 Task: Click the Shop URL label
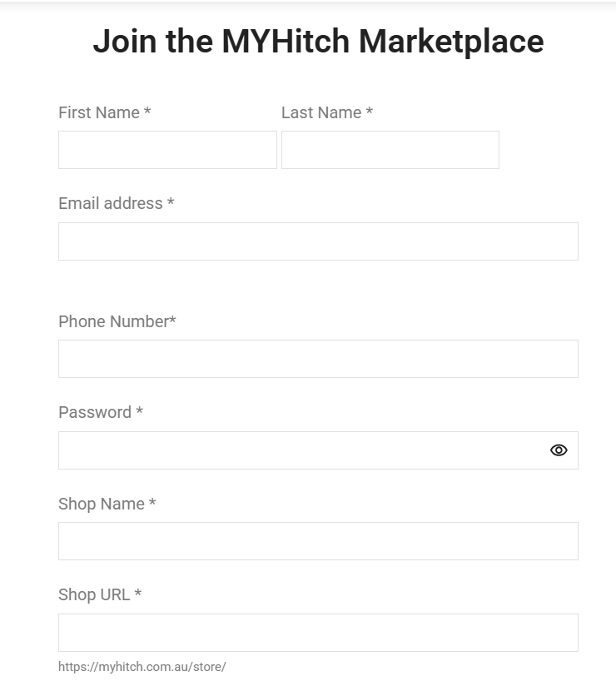(x=93, y=594)
